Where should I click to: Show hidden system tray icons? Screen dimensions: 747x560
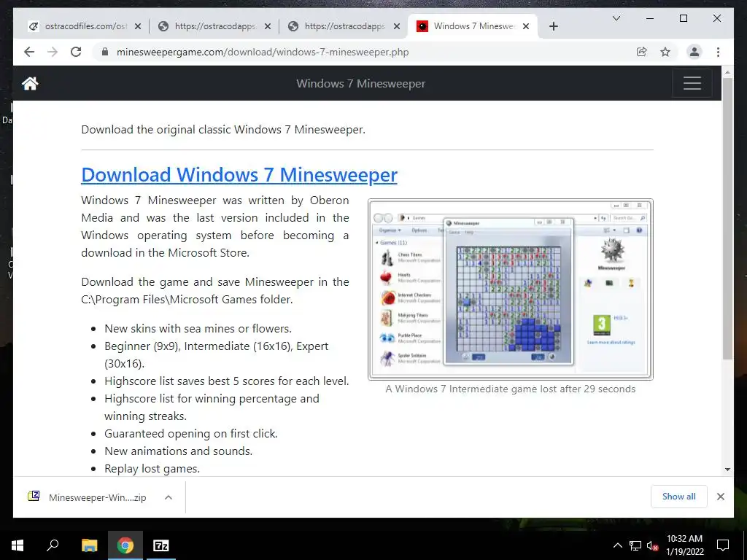[617, 545]
